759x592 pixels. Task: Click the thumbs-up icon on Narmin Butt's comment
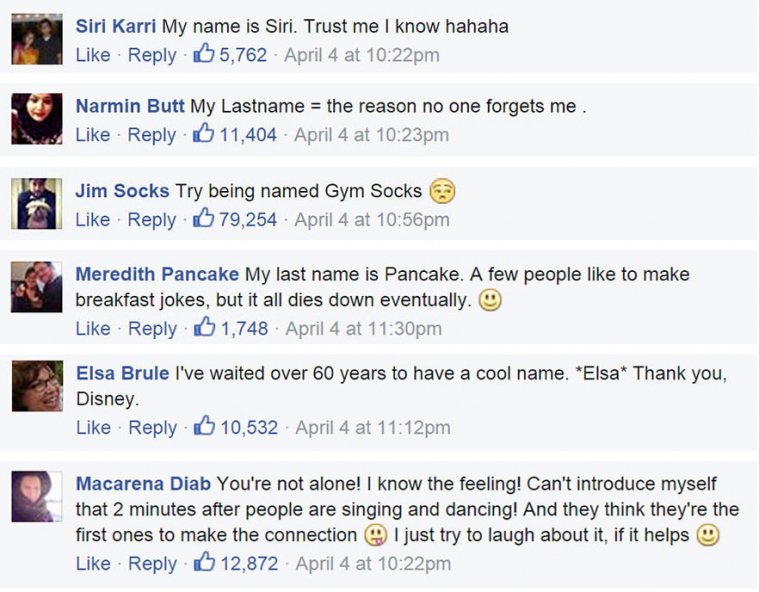click(204, 133)
